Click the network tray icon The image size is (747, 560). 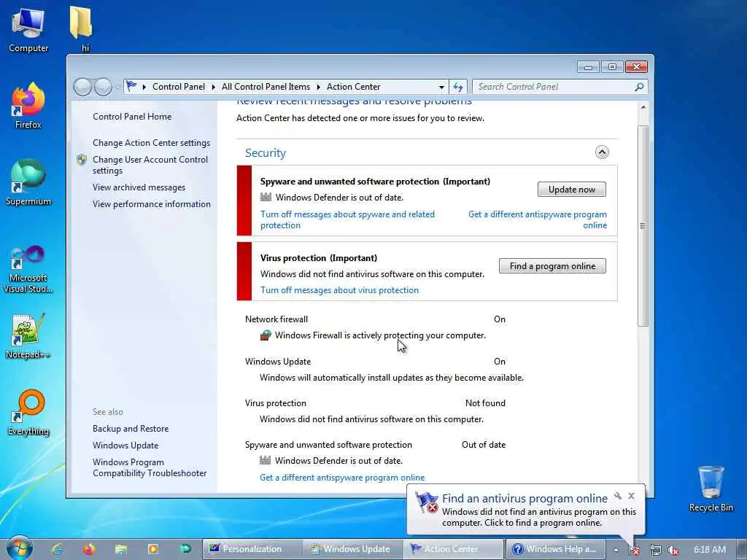coord(656,550)
